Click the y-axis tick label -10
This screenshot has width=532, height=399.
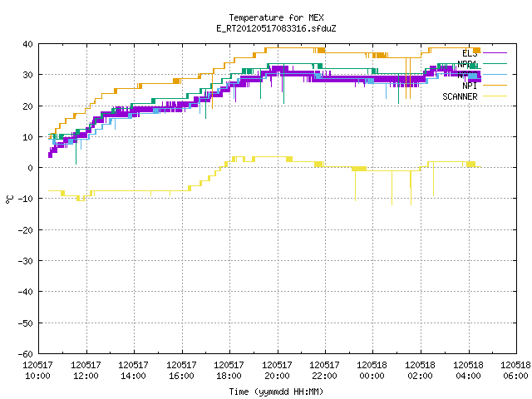(x=26, y=199)
